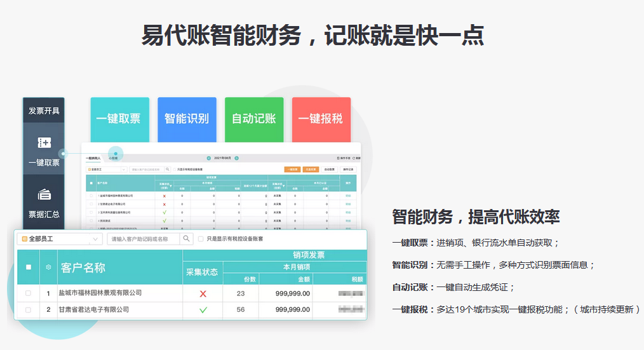The height and width of the screenshot is (350, 644).
Task: Switch to the 一般纳税人 tab
Action: pyautogui.click(x=93, y=158)
